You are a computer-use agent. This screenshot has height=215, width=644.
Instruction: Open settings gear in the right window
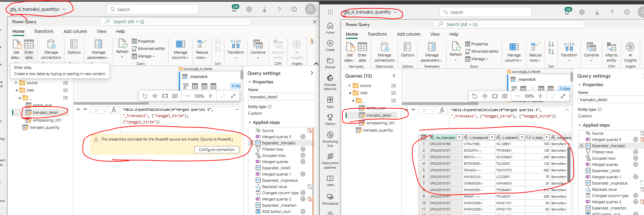582,12
